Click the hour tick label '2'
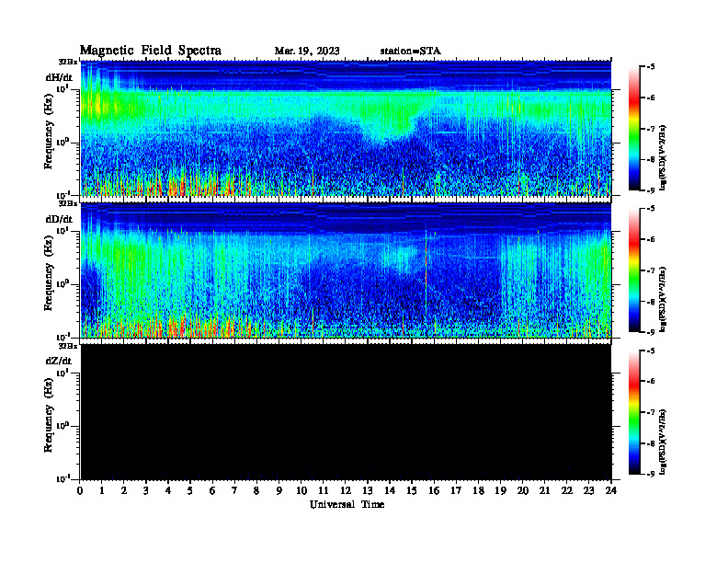The height and width of the screenshot is (563, 728). [124, 490]
